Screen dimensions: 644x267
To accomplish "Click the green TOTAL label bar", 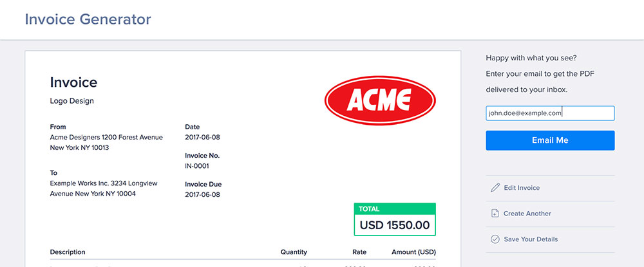I will point(395,209).
